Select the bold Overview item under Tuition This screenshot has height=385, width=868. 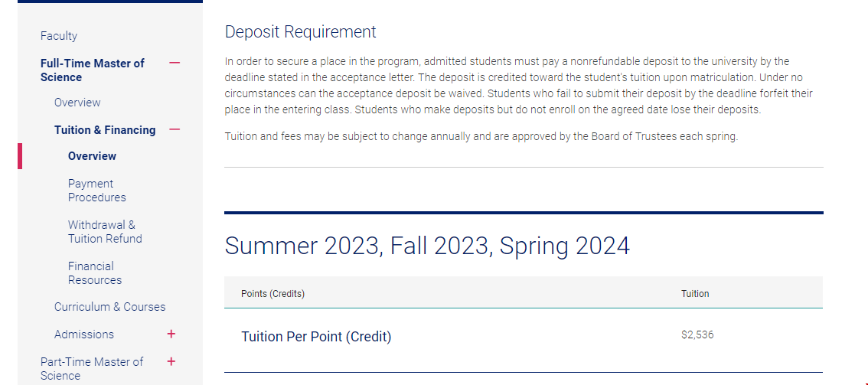92,156
